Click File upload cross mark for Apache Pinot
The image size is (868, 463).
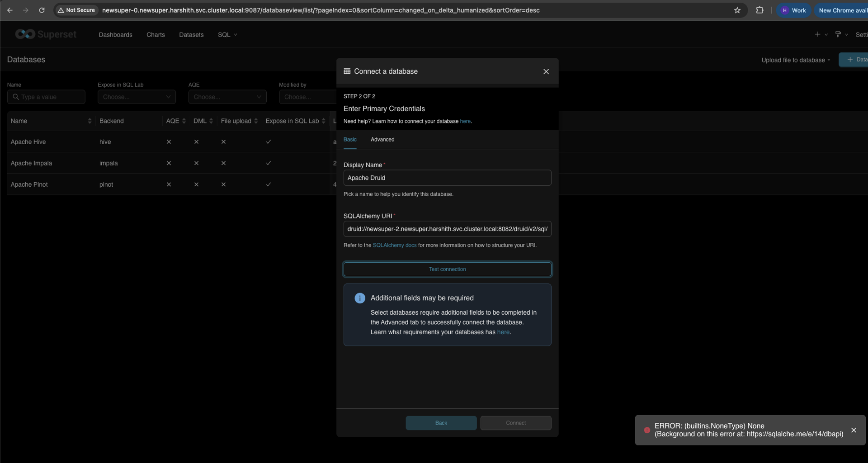click(223, 184)
